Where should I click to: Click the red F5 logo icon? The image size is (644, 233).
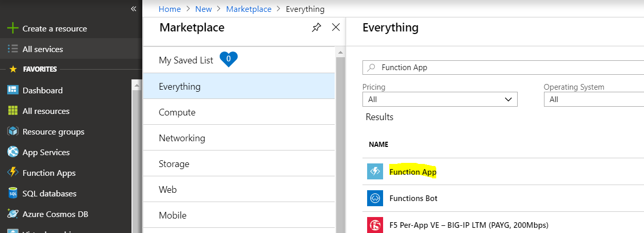coord(375,225)
